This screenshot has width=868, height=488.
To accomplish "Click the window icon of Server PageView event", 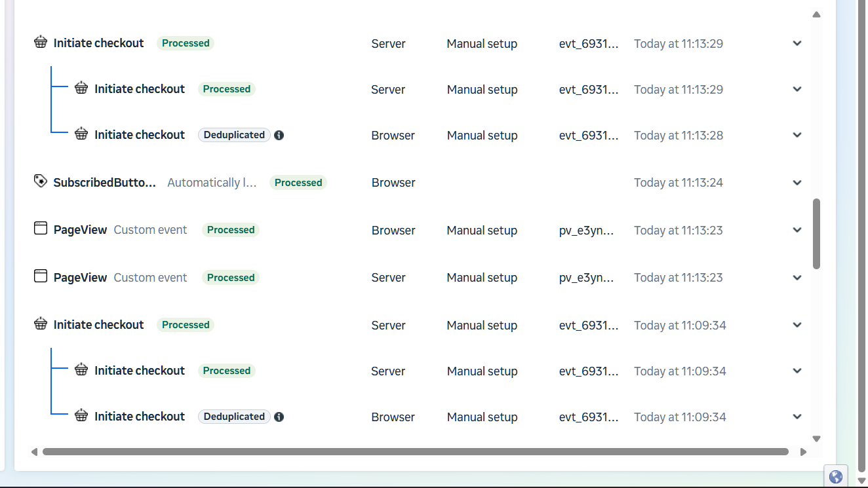I will (41, 276).
